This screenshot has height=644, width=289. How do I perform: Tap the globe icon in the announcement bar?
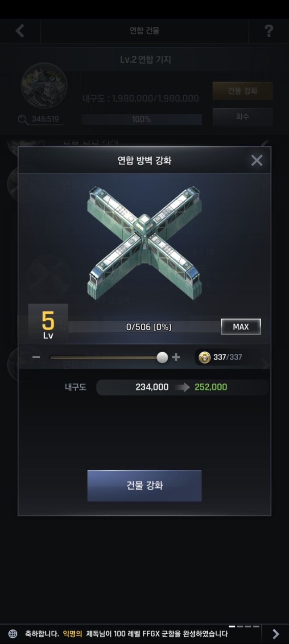tap(13, 634)
